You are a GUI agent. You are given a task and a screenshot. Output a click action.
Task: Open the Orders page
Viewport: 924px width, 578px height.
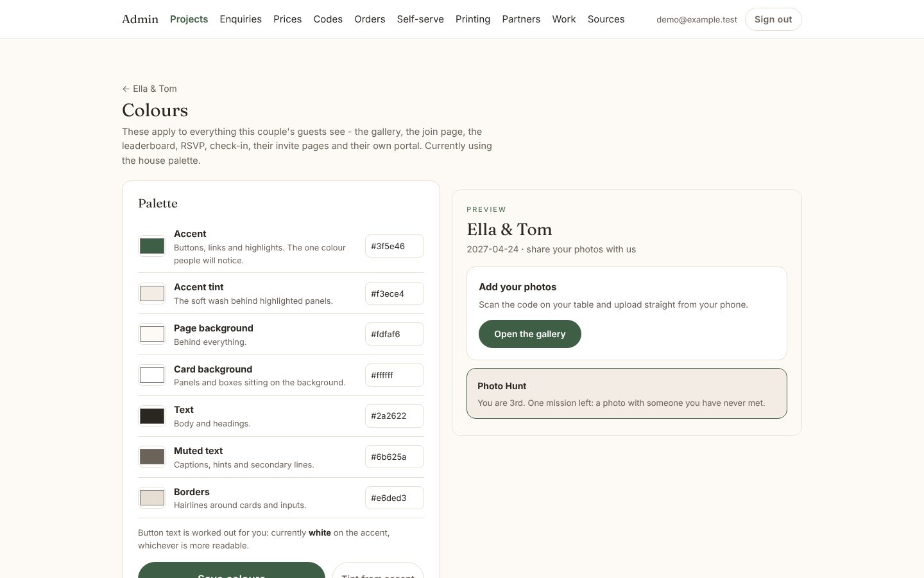coord(370,19)
